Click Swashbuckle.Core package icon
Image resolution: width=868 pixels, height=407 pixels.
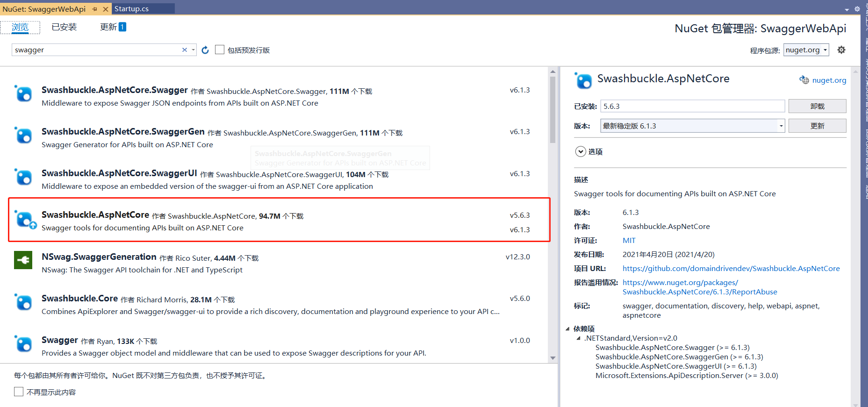23,302
